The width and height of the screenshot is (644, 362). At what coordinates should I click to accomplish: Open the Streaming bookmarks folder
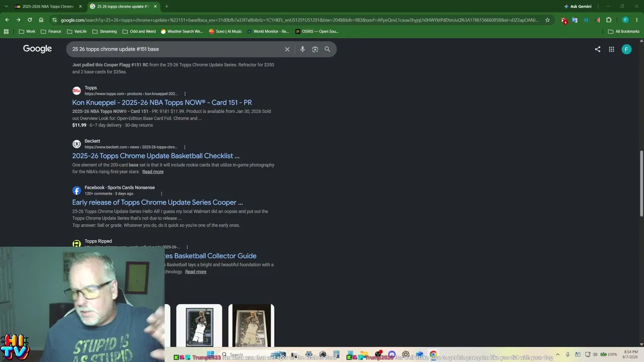[104, 31]
